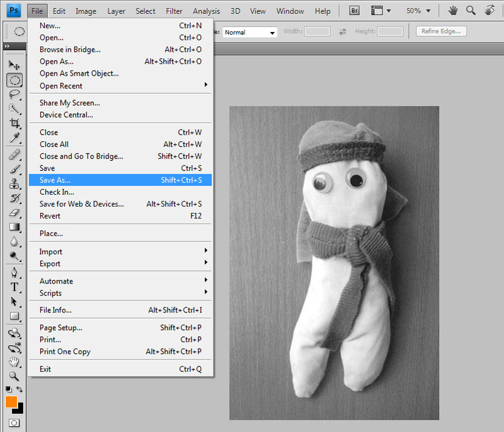Switch to Quick Mask mode
This screenshot has height=432, width=504.
14,422
